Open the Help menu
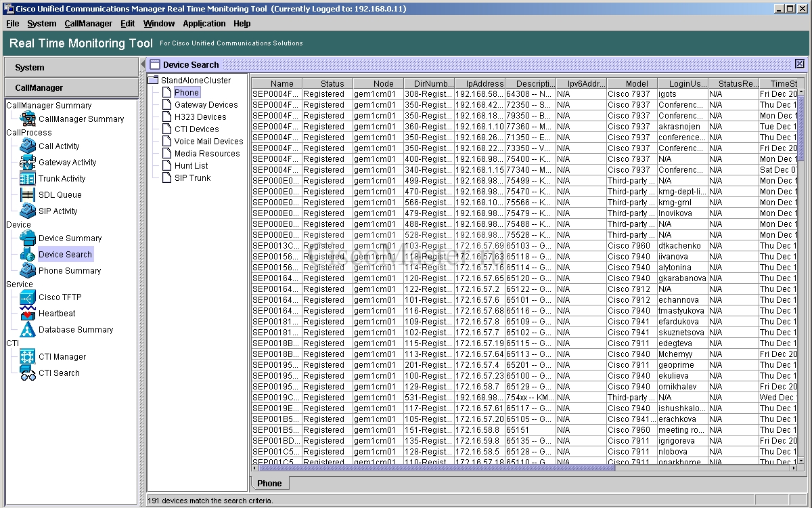 pyautogui.click(x=242, y=23)
